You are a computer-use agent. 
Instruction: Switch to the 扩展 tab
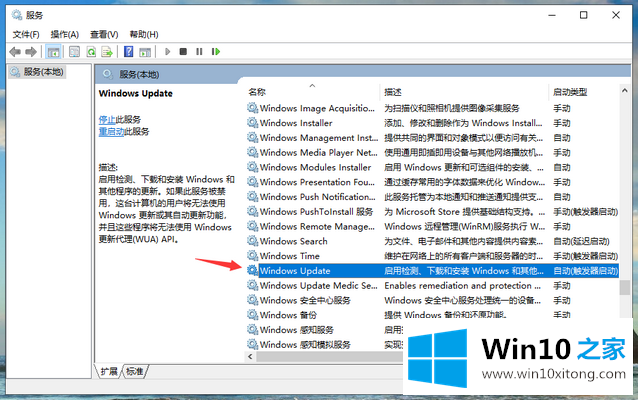point(109,371)
